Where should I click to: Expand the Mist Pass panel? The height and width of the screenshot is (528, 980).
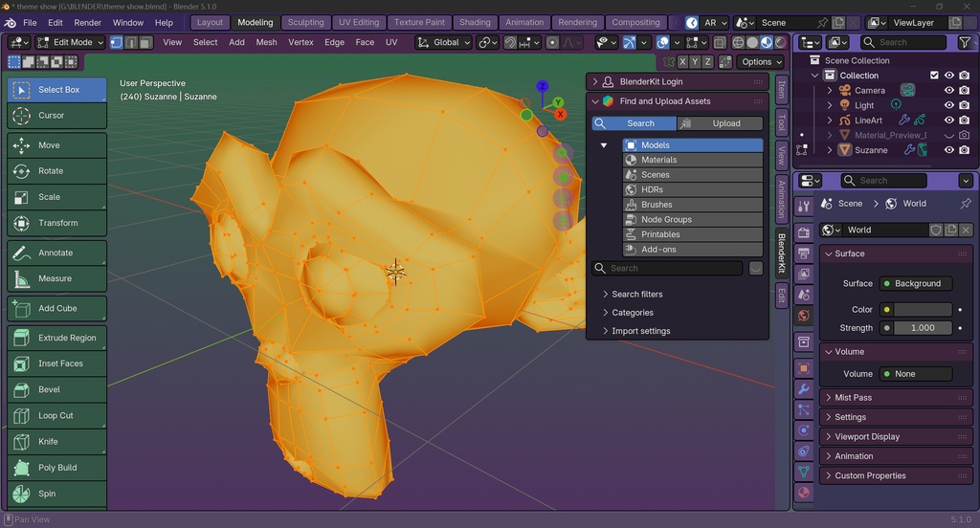[896, 397]
